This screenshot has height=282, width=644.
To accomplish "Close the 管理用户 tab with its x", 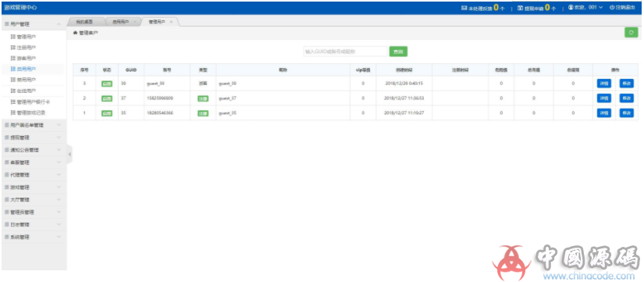I will point(171,22).
